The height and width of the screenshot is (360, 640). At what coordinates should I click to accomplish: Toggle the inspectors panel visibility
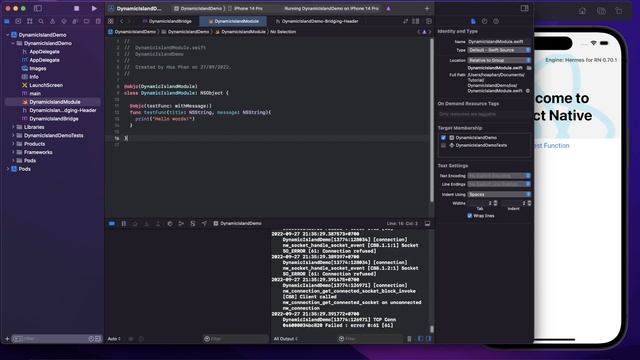coord(524,8)
